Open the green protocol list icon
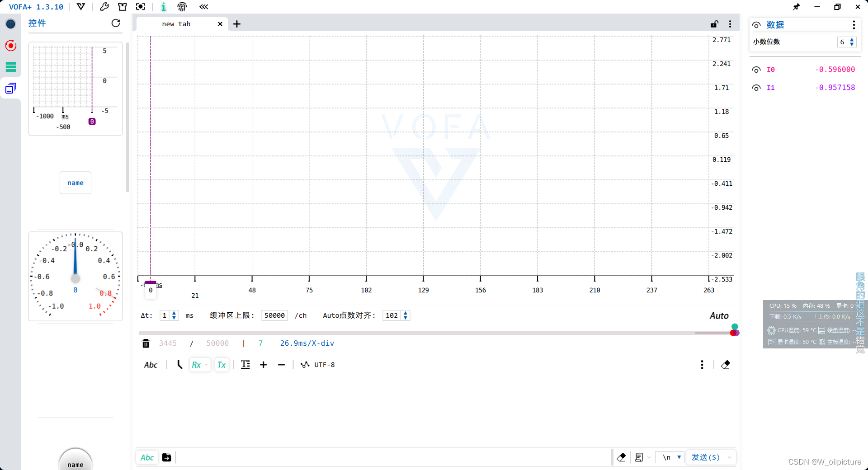868x470 pixels. [x=11, y=67]
